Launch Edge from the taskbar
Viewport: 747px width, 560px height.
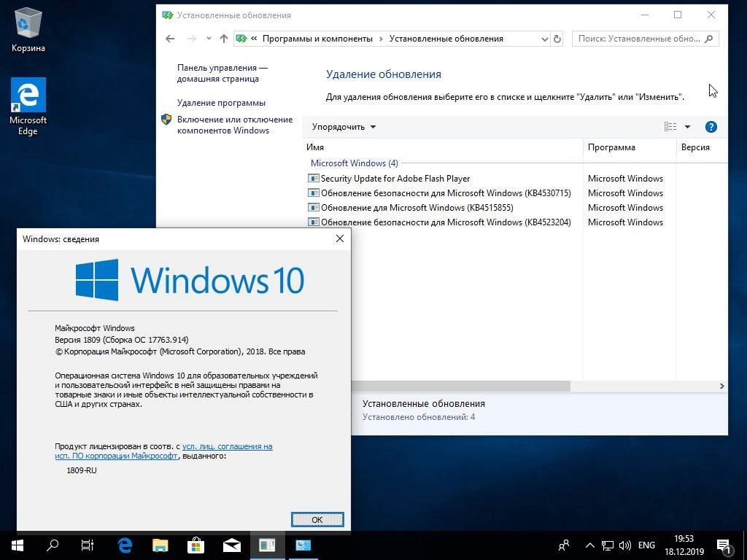125,545
